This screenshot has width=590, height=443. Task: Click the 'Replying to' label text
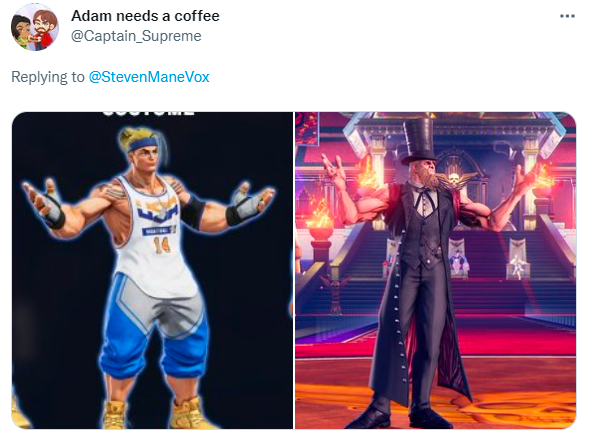(x=48, y=77)
